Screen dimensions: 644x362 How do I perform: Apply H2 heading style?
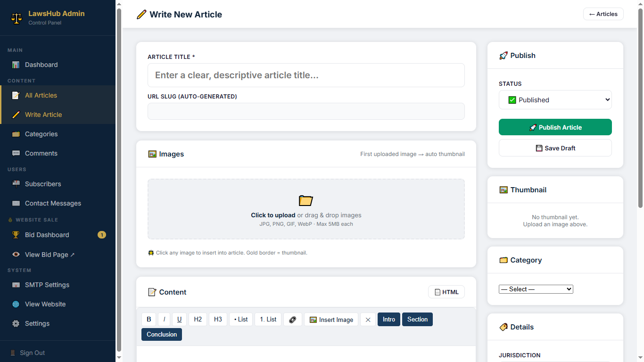click(x=198, y=320)
